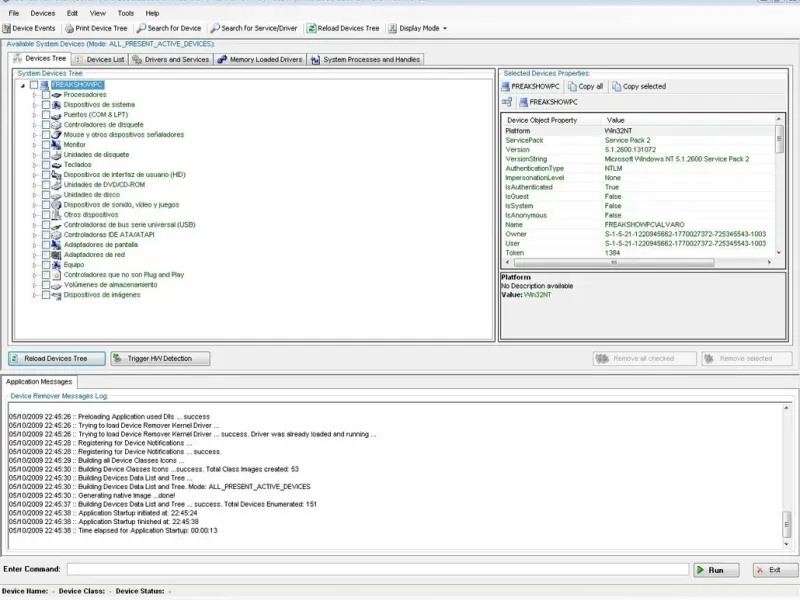The width and height of the screenshot is (800, 600).
Task: Open the Tools menu
Action: (125, 13)
